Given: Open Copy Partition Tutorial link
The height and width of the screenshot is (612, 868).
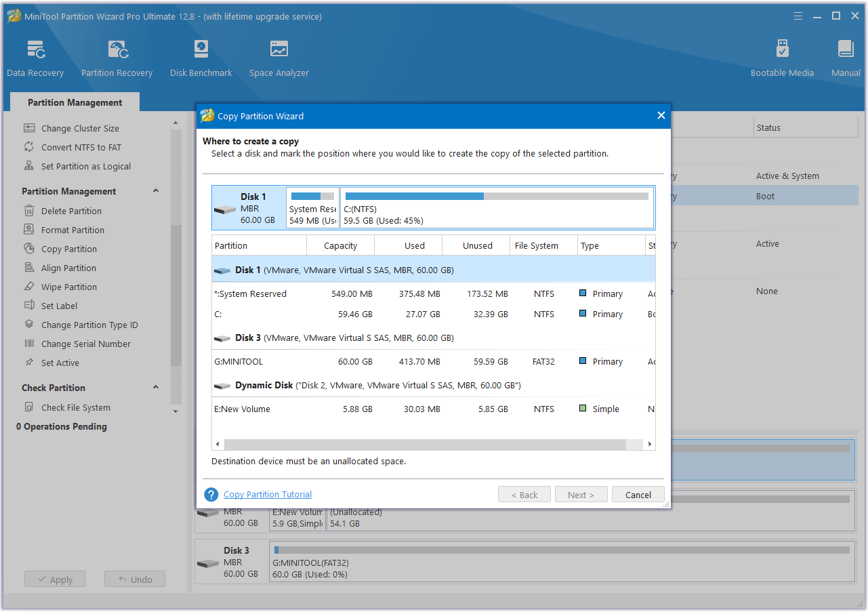Looking at the screenshot, I should pyautogui.click(x=268, y=495).
